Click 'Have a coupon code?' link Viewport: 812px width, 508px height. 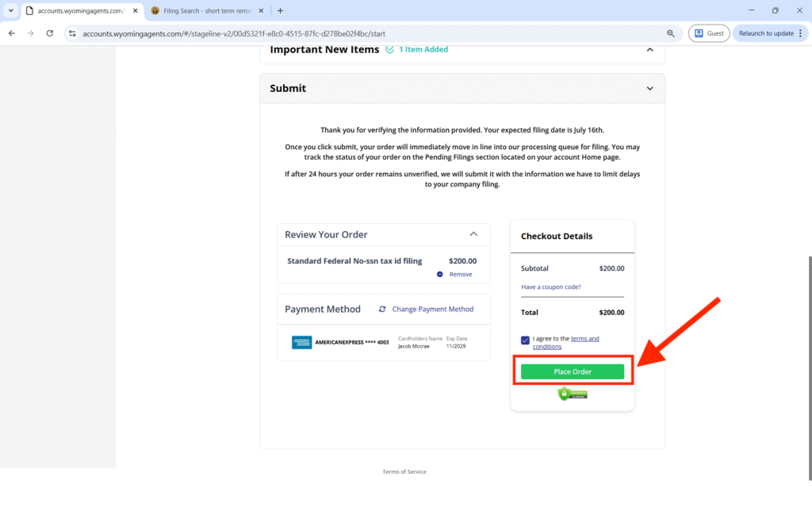550,287
